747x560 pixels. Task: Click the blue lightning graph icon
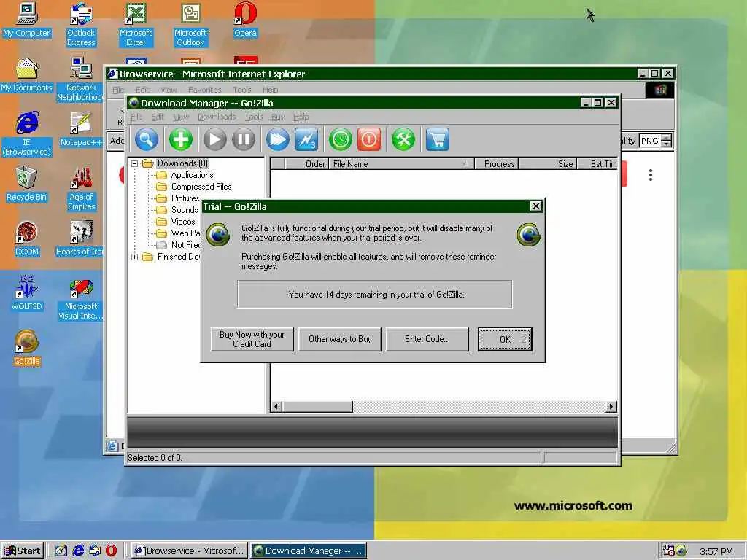306,139
